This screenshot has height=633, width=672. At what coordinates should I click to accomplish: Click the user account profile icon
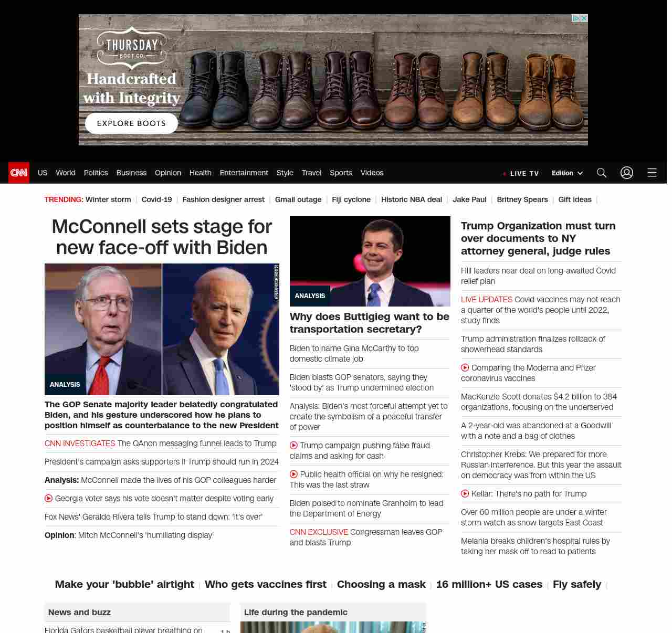(627, 173)
